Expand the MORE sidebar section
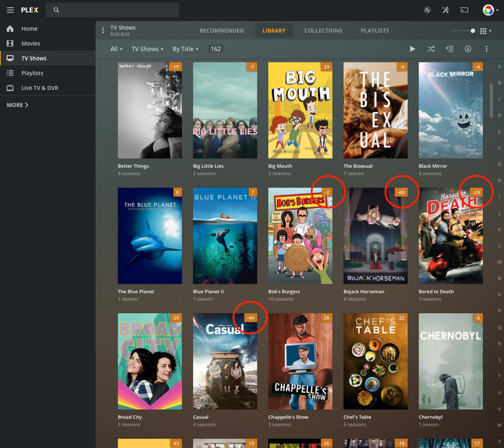The height and width of the screenshot is (448, 504). [x=17, y=105]
